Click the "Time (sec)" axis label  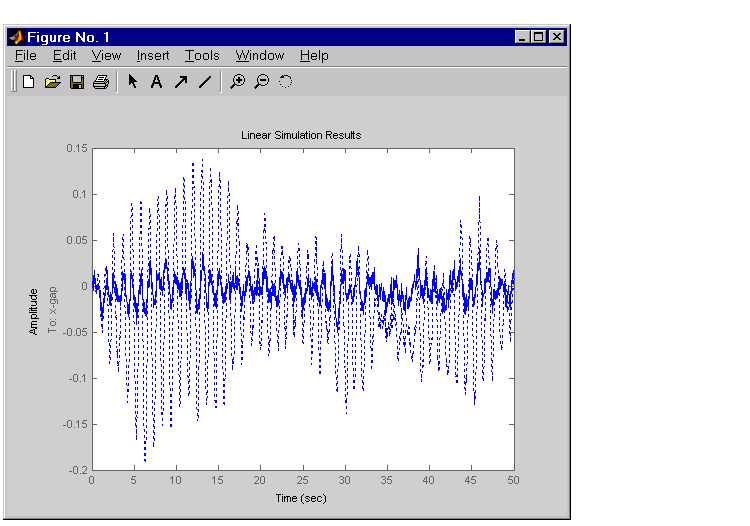click(301, 498)
